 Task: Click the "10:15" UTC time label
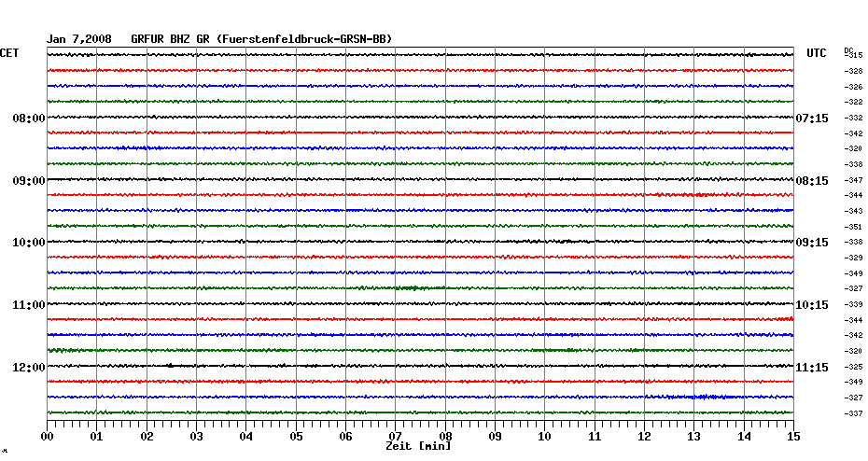click(x=812, y=305)
